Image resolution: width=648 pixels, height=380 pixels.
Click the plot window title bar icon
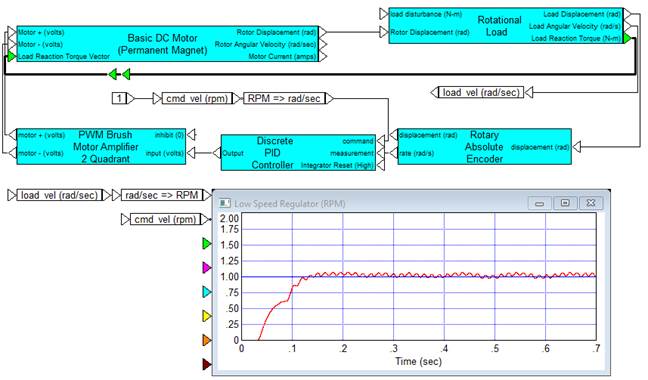224,203
